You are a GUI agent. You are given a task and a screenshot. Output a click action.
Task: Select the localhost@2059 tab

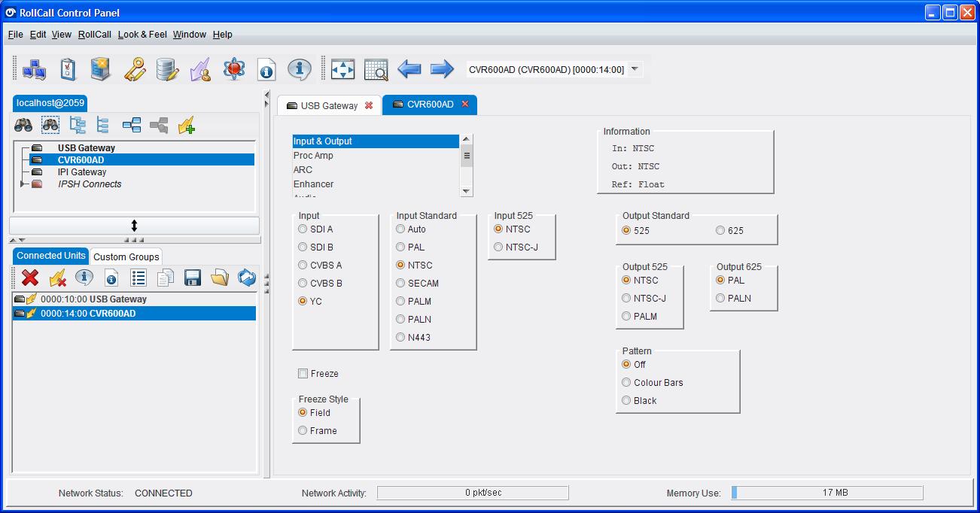(50, 103)
